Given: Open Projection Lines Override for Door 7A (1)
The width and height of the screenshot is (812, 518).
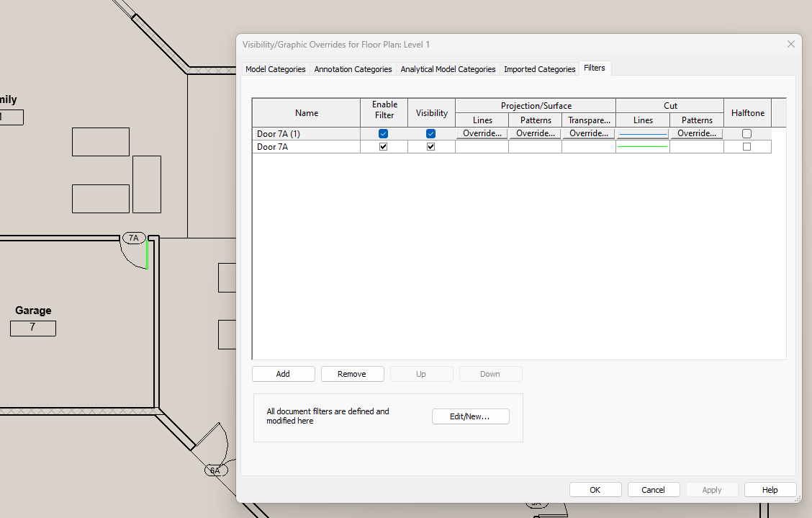Looking at the screenshot, I should click(x=481, y=133).
